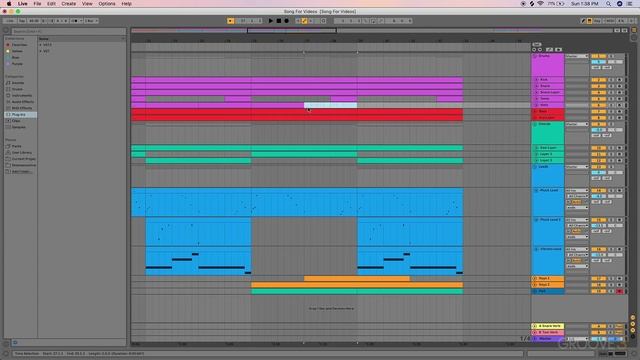640x360 pixels.
Task: Adjust Drums group volume field
Action: point(599,62)
